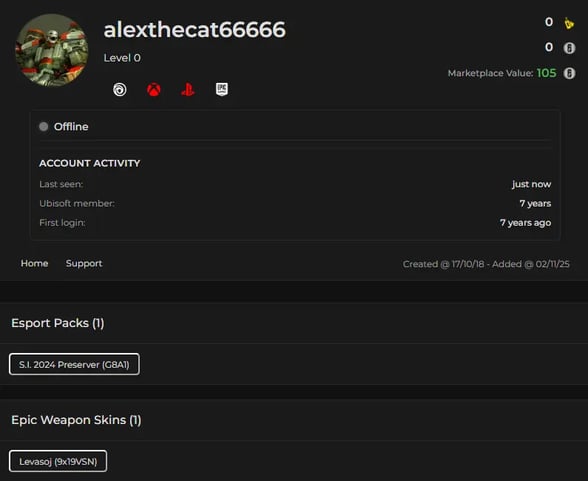Click the username alexthecat66666
This screenshot has width=588, height=481.
[195, 30]
